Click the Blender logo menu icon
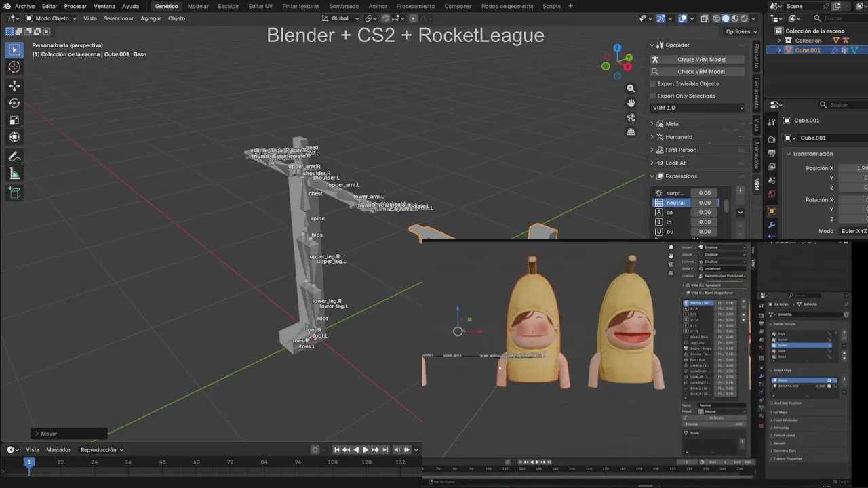The image size is (868, 488). click(6, 6)
